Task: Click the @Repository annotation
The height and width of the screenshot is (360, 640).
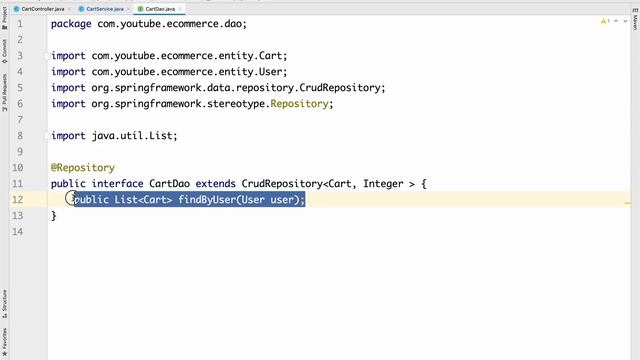Action: tap(83, 168)
